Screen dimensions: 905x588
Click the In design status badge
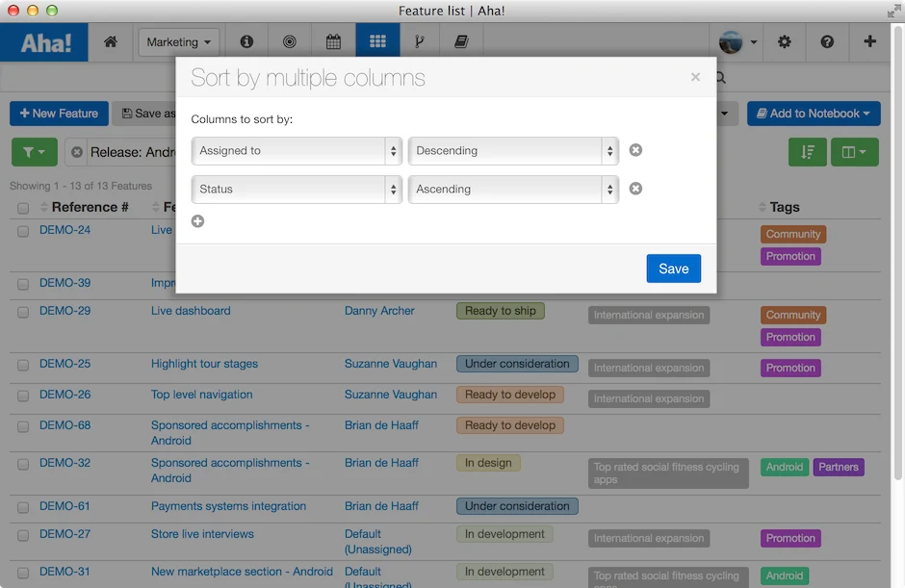[x=488, y=463]
